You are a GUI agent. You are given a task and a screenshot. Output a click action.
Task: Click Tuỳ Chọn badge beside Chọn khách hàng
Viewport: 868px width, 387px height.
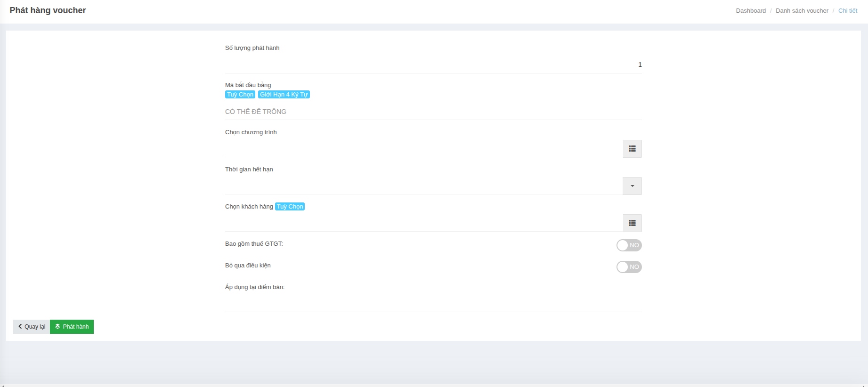click(x=290, y=207)
